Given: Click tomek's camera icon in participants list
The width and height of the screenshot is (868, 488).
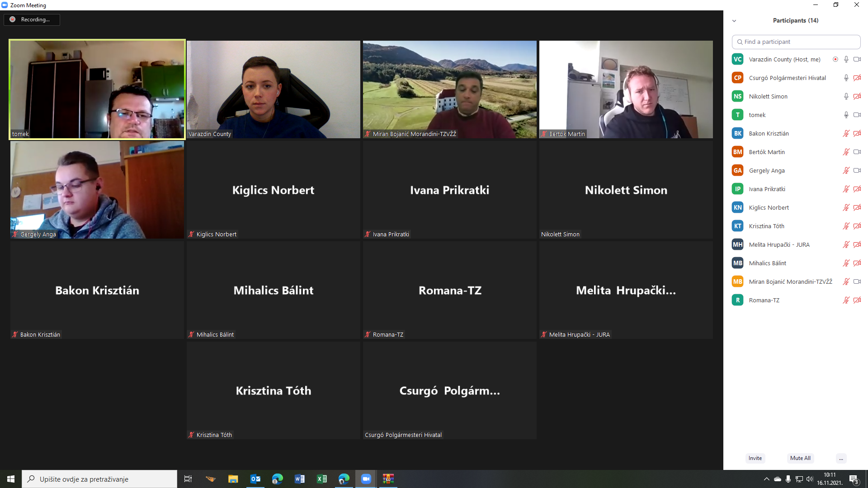Looking at the screenshot, I should (857, 115).
